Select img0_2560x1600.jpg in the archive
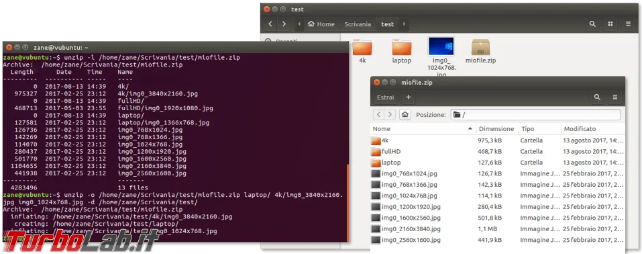Screen dimensions: 644x254 click(x=497, y=240)
